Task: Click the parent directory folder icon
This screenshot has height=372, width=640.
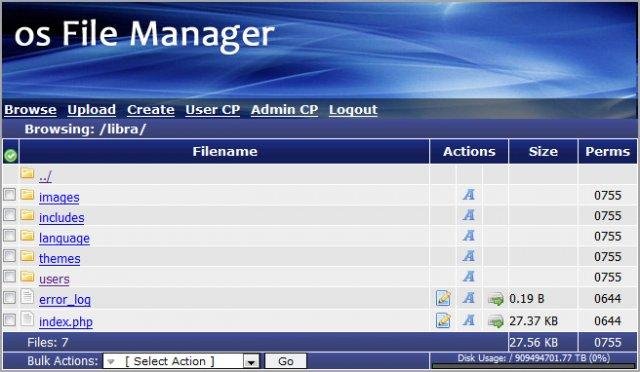Action: click(27, 173)
